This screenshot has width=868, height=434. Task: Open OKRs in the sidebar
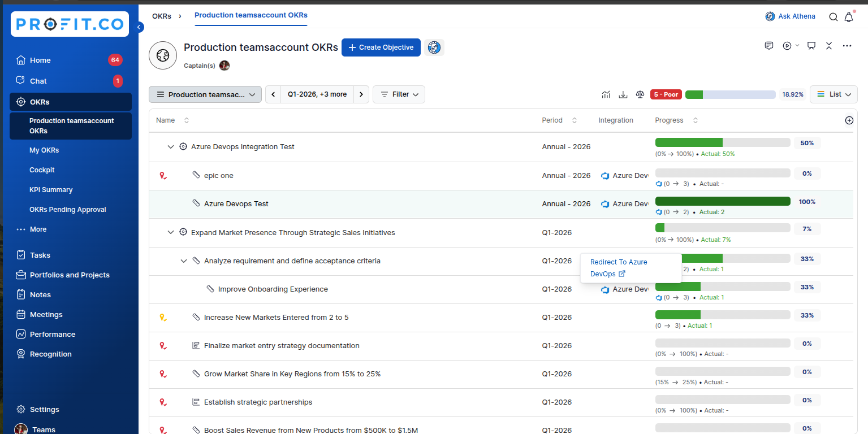pos(71,102)
